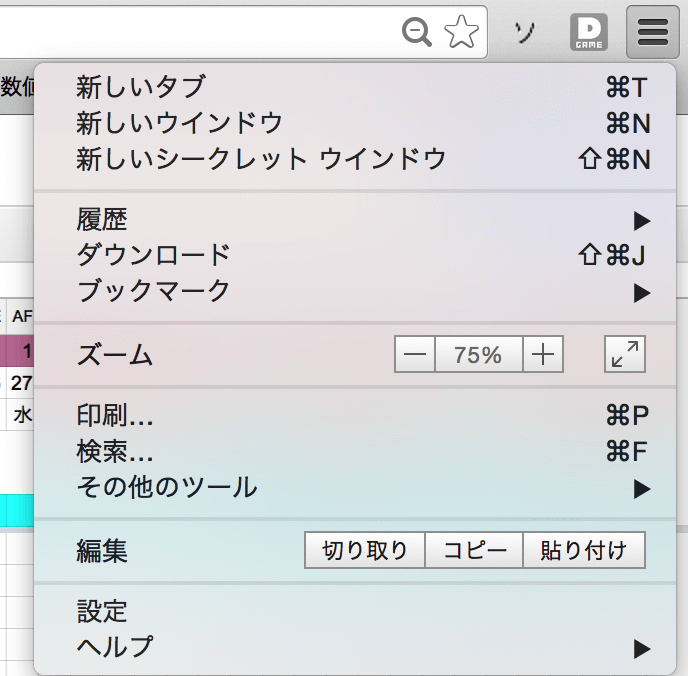The image size is (688, 676).
Task: Click the コピー button
Action: tap(474, 550)
